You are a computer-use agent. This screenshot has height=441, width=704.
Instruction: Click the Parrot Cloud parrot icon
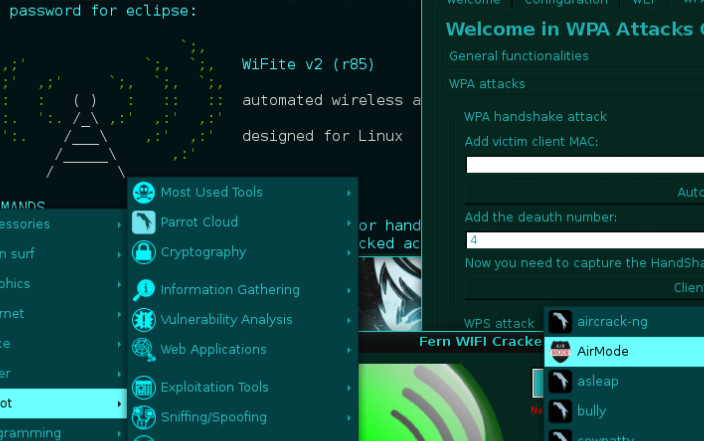point(144,222)
